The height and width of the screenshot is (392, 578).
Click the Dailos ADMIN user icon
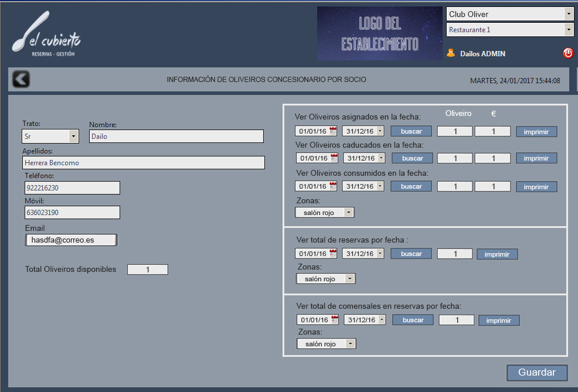pos(451,53)
